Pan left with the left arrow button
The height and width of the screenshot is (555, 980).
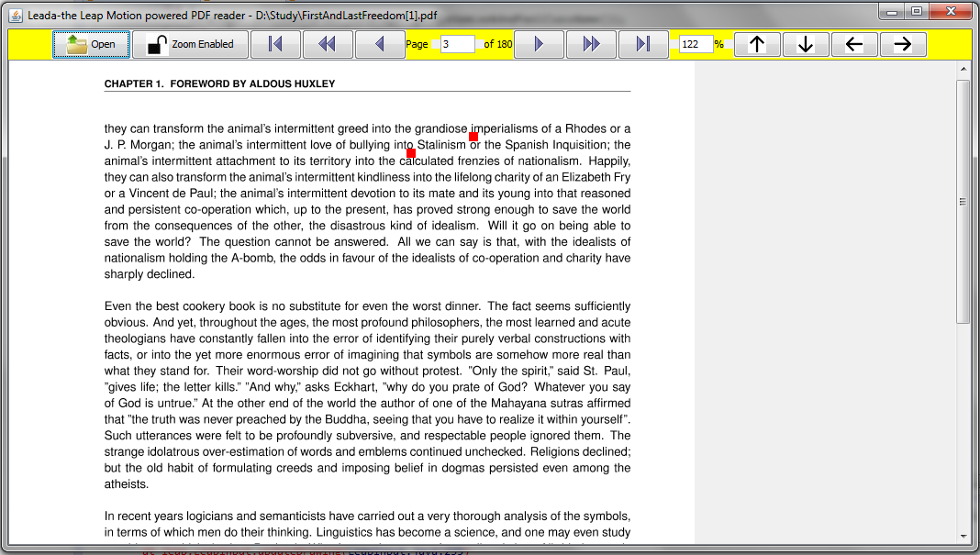[854, 44]
